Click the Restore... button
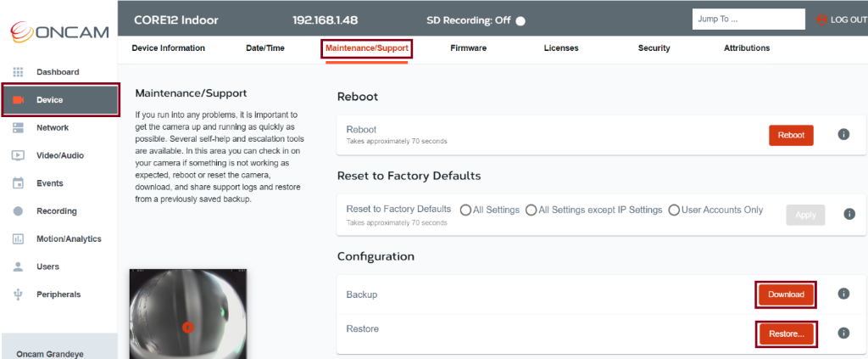 (786, 334)
